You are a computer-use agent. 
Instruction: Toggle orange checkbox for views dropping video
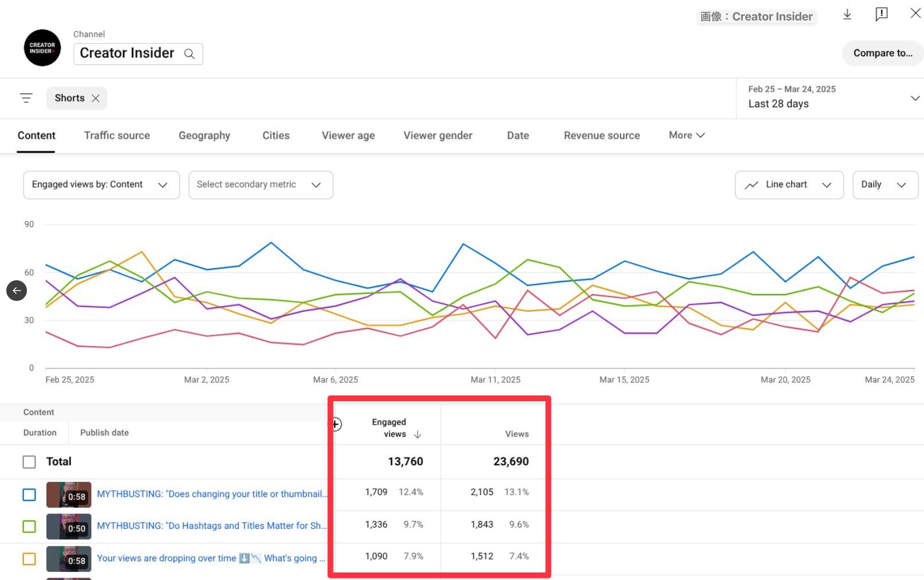pyautogui.click(x=29, y=559)
